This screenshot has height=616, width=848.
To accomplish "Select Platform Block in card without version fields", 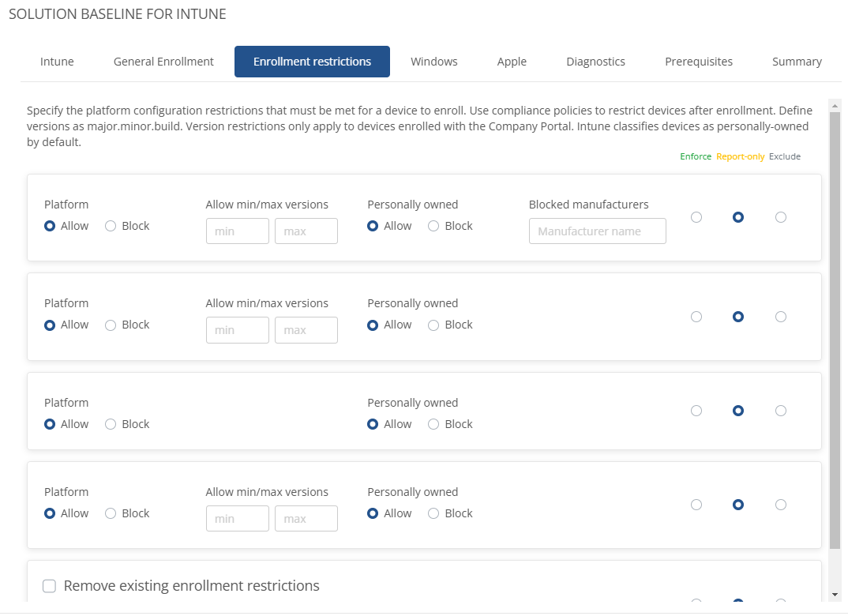I will (111, 425).
